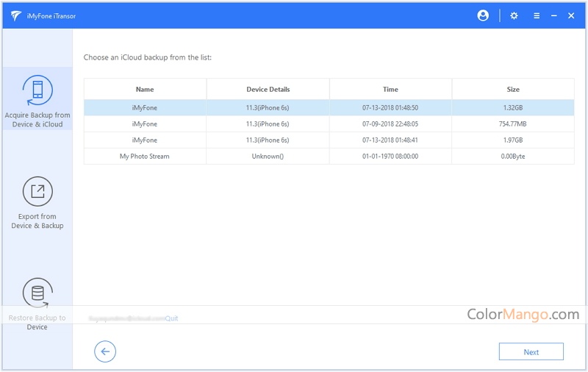Image resolution: width=588 pixels, height=372 pixels.
Task: Open settings via the gear icon
Action: 514,15
